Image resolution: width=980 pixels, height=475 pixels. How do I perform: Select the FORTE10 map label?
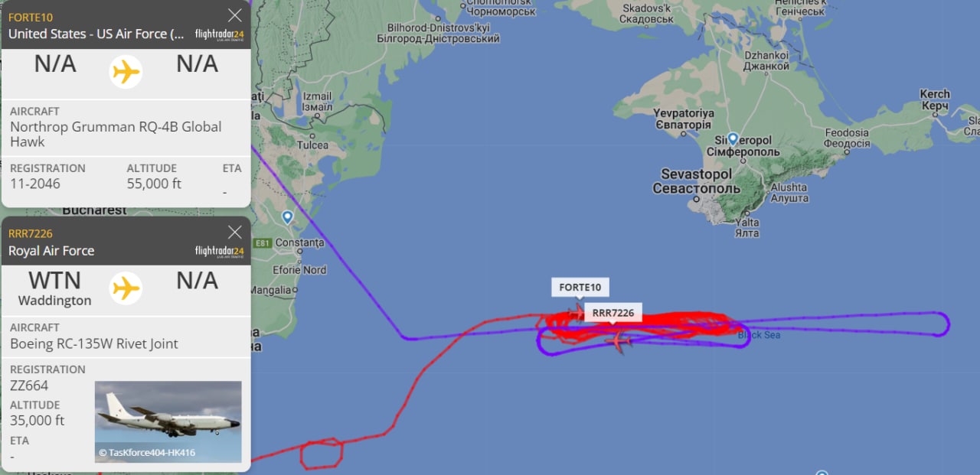pos(580,288)
